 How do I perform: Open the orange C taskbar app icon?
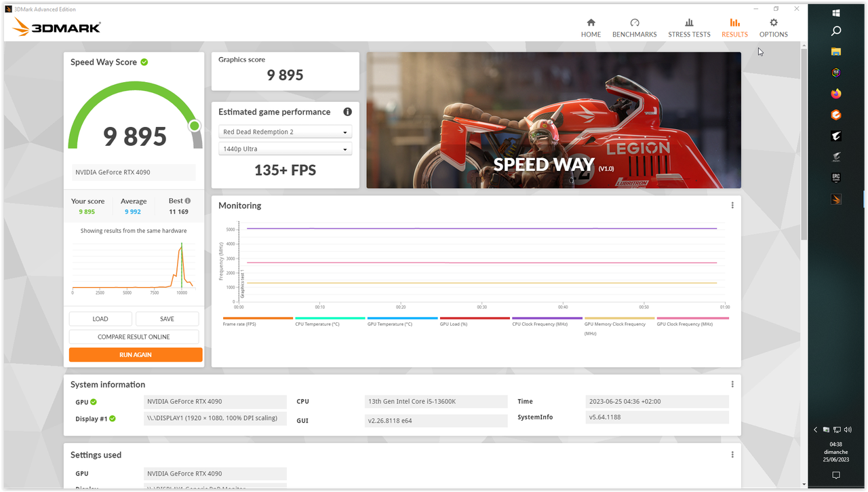(836, 115)
